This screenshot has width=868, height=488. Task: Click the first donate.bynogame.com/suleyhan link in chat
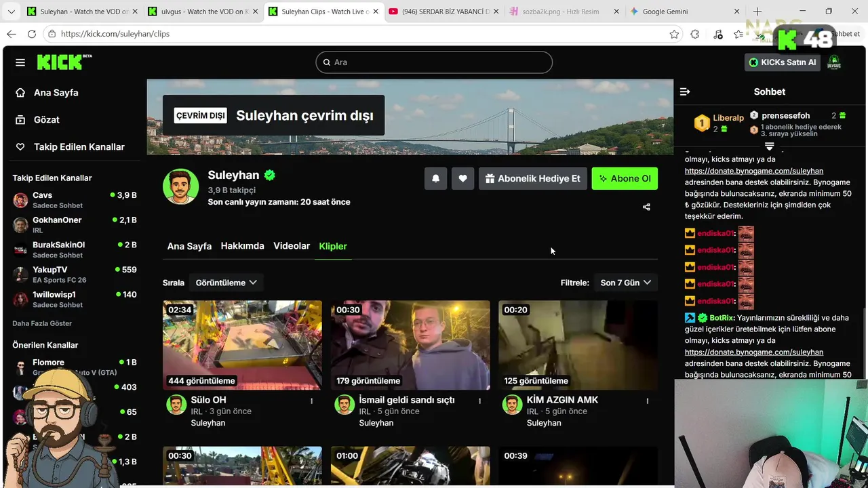click(x=753, y=171)
